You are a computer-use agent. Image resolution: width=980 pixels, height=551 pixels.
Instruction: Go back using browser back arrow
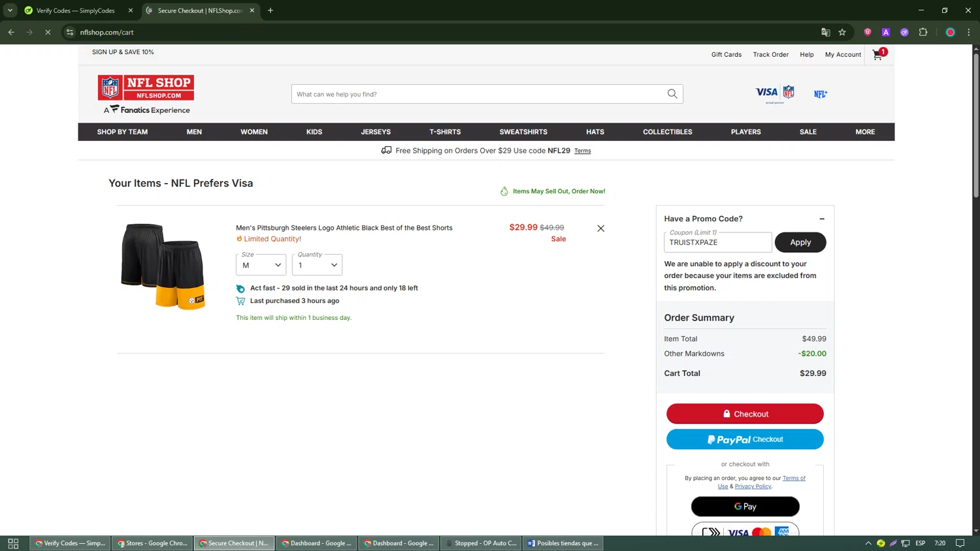[11, 32]
